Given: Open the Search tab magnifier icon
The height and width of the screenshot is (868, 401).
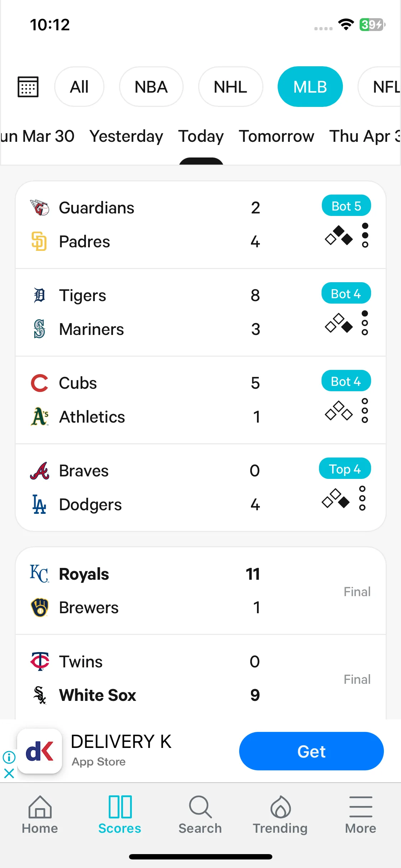Looking at the screenshot, I should tap(200, 807).
